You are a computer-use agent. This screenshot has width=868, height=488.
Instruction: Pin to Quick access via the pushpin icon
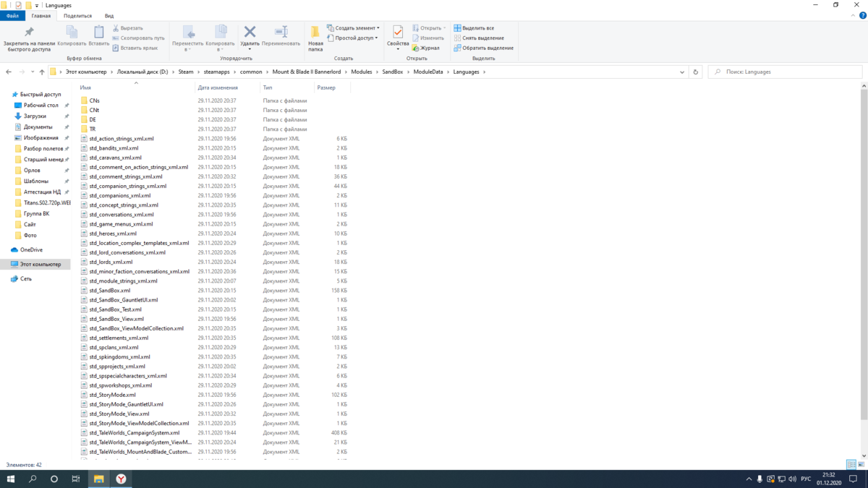coord(29,33)
